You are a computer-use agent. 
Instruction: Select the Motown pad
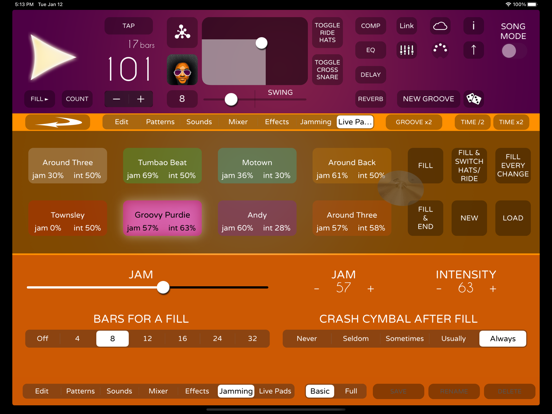257,165
